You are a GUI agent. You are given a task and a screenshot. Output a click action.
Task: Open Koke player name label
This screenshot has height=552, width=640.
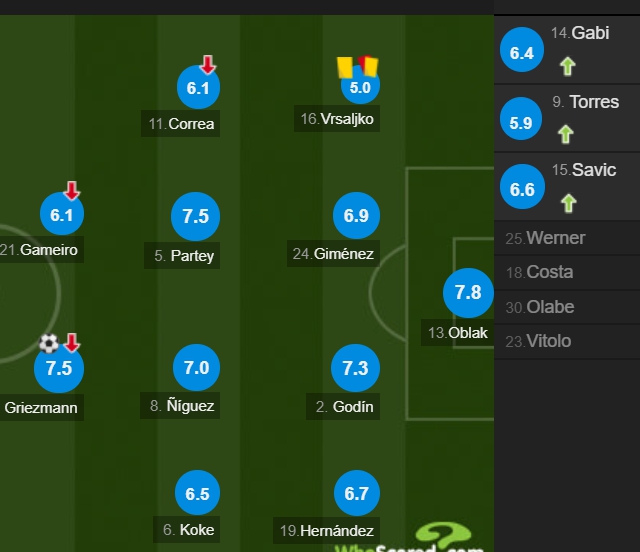(x=187, y=530)
